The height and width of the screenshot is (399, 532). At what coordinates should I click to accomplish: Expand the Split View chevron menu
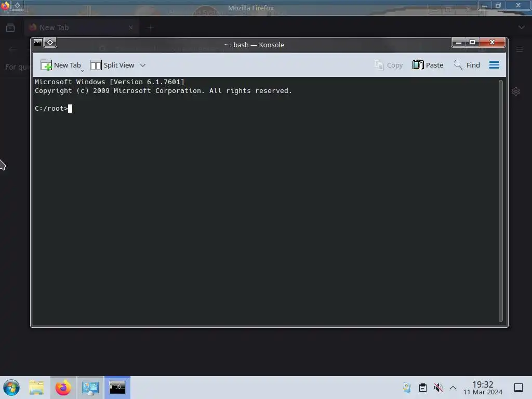[143, 65]
